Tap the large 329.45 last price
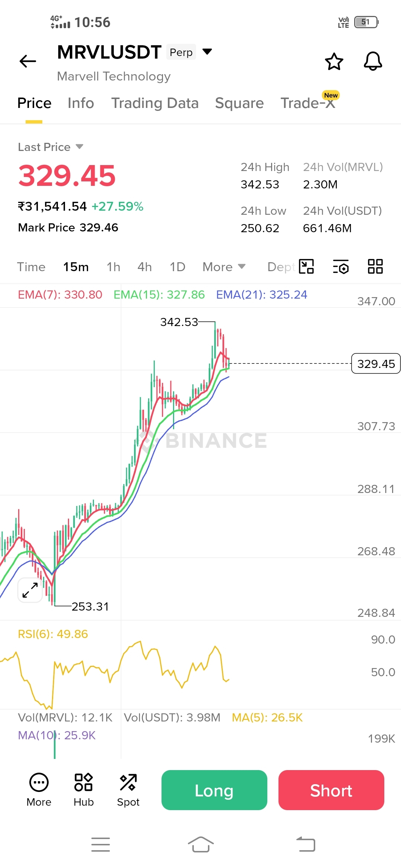 click(x=67, y=175)
